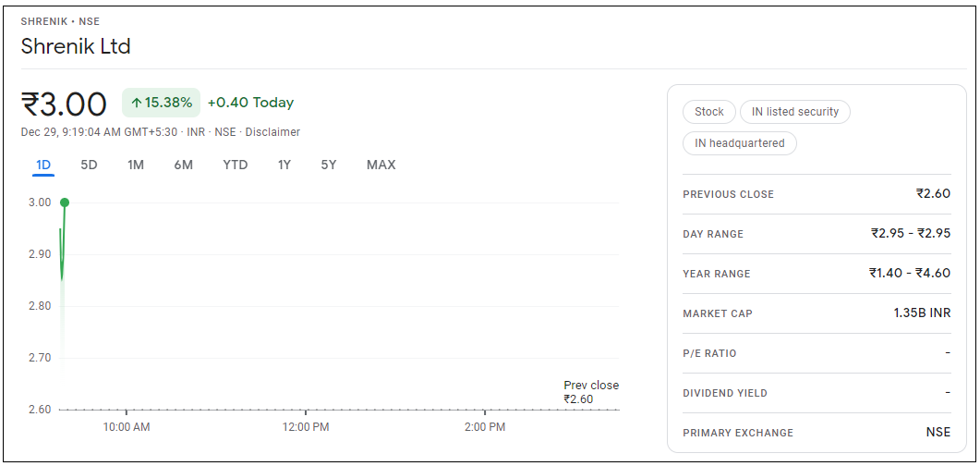
Task: Open the IN listed security chip
Action: click(x=795, y=112)
